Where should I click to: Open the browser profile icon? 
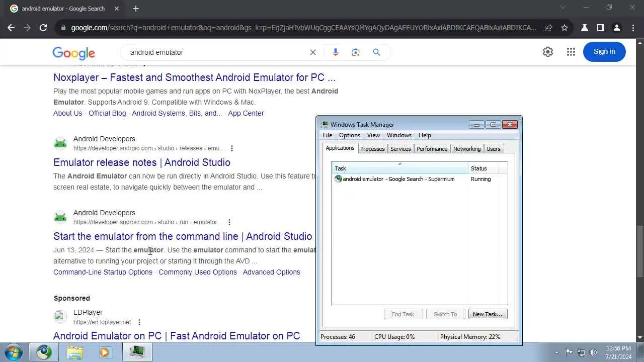[616, 28]
